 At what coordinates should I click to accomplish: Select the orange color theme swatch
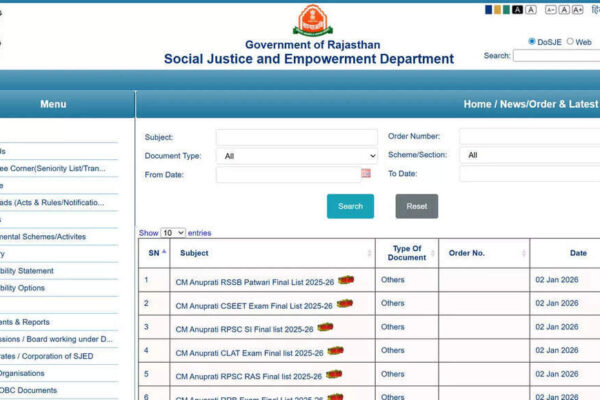[497, 10]
